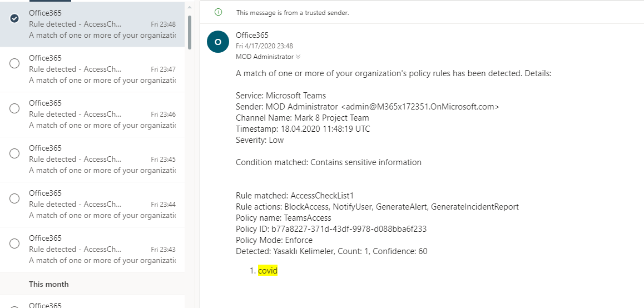Click the Severity: Low line

click(x=260, y=140)
